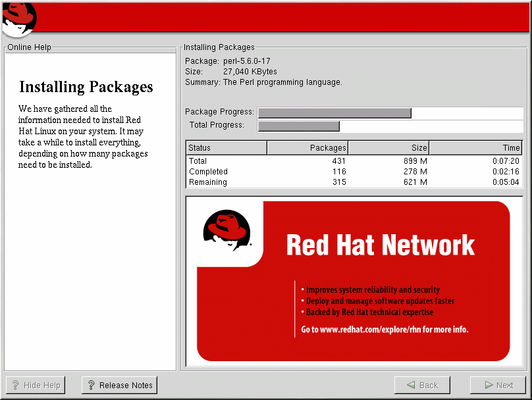
Task: Select the Remaining row label
Action: coord(208,182)
